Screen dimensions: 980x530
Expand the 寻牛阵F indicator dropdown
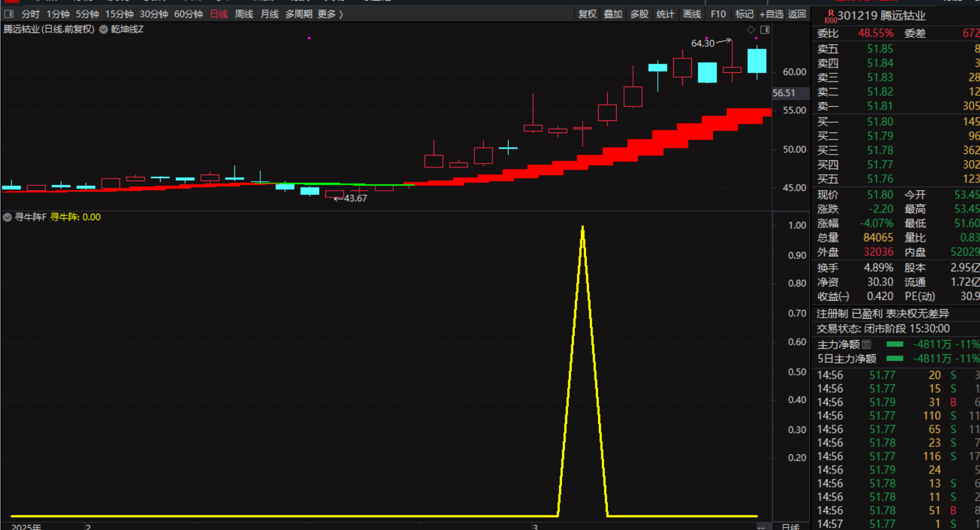click(x=7, y=217)
